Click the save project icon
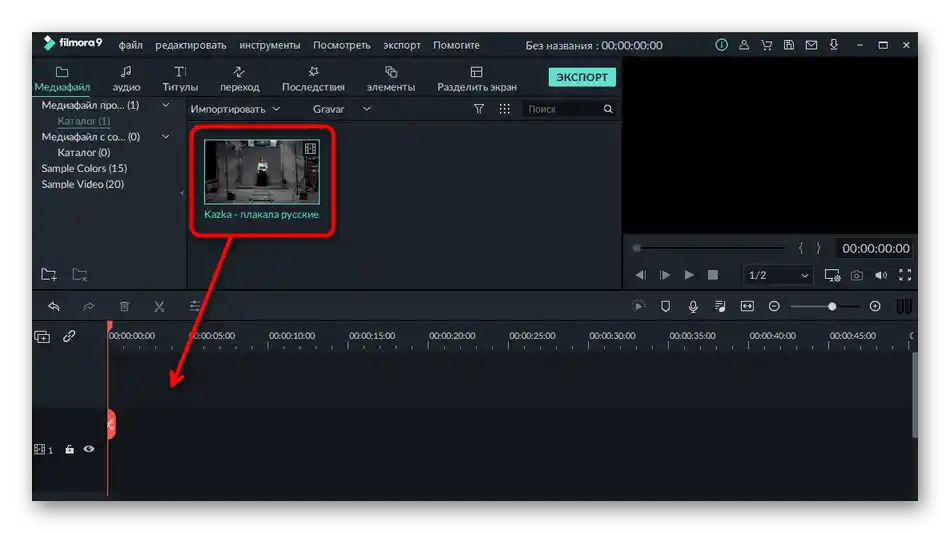This screenshot has width=950, height=533. pos(789,45)
